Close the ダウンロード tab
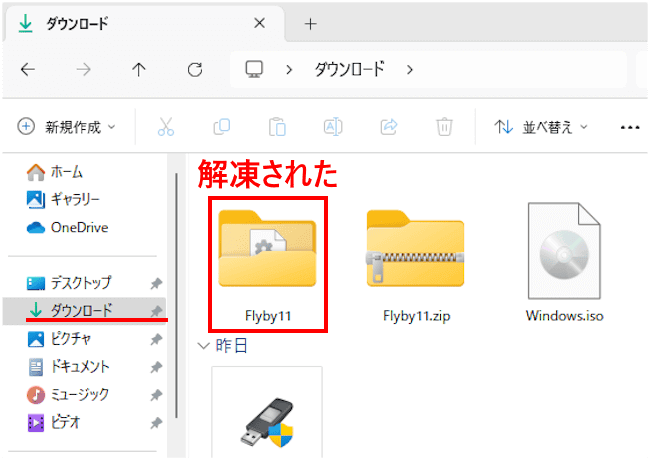This screenshot has width=650, height=460. pyautogui.click(x=260, y=23)
